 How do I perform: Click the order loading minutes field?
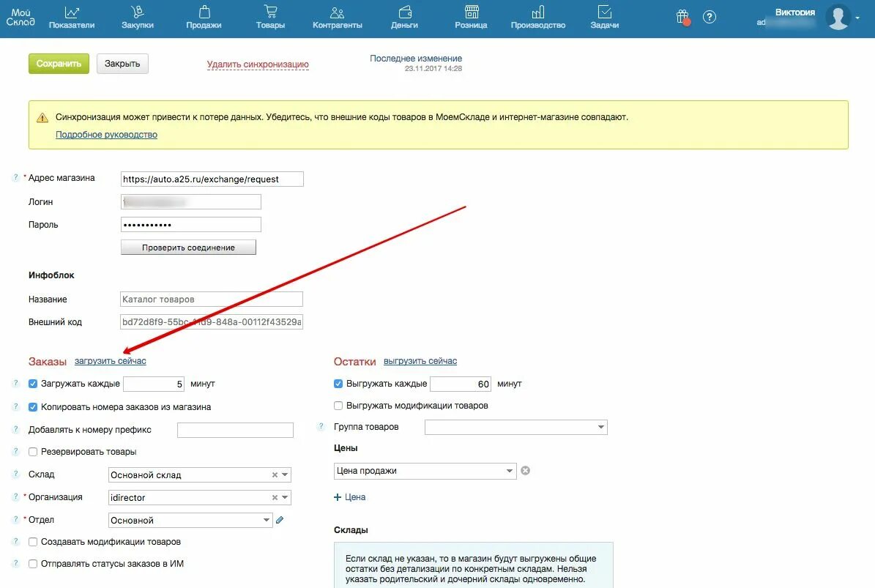point(154,384)
